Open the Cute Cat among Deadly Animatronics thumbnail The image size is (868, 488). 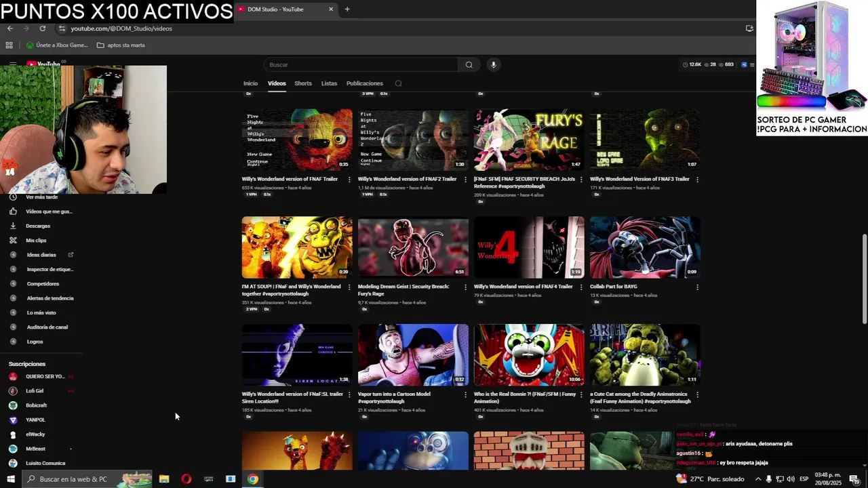click(645, 355)
